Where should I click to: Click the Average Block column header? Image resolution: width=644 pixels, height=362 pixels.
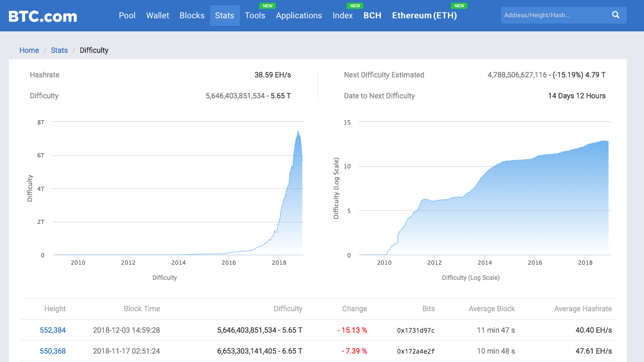tap(492, 309)
